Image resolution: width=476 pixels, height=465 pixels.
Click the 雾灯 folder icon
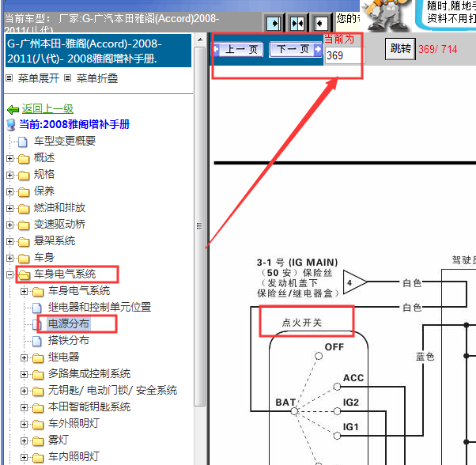(38, 440)
